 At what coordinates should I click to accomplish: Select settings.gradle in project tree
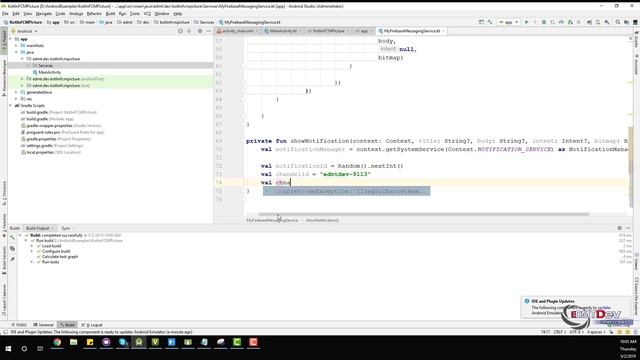point(52,145)
